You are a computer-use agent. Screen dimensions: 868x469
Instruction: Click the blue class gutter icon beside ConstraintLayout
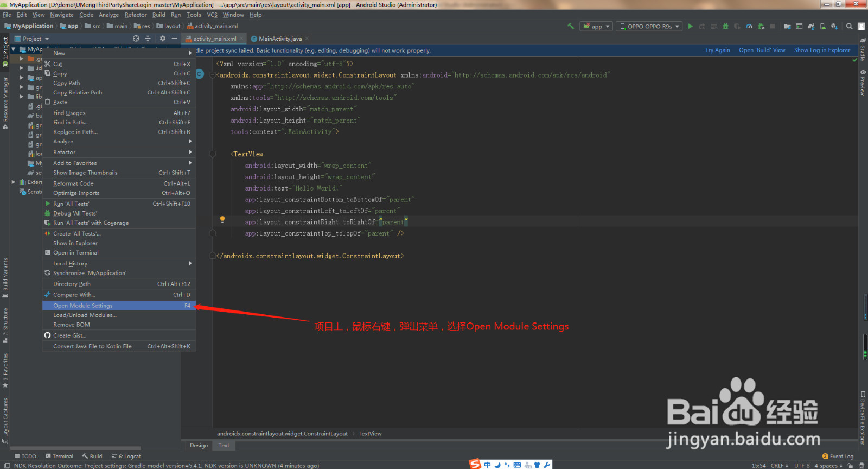[200, 74]
